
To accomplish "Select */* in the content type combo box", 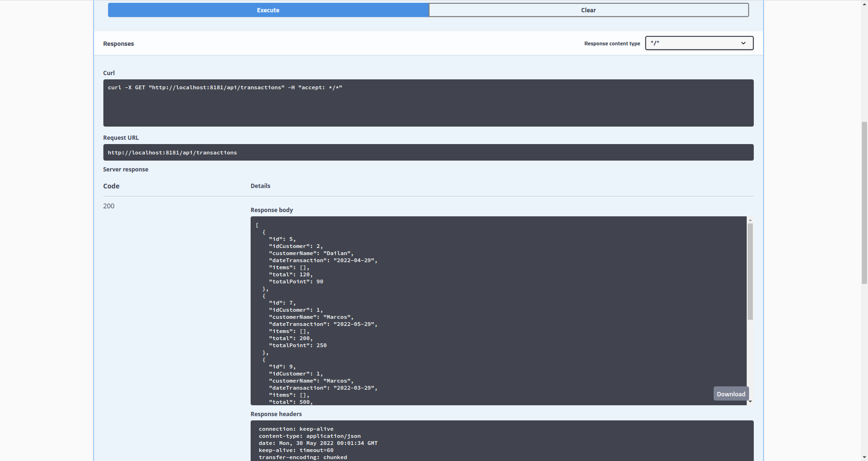I will (x=699, y=43).
